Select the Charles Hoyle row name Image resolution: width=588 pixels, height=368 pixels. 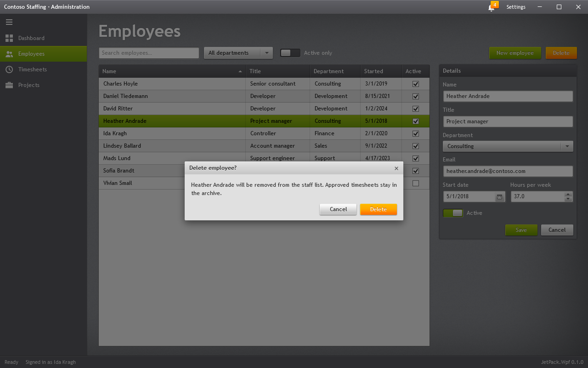click(120, 84)
